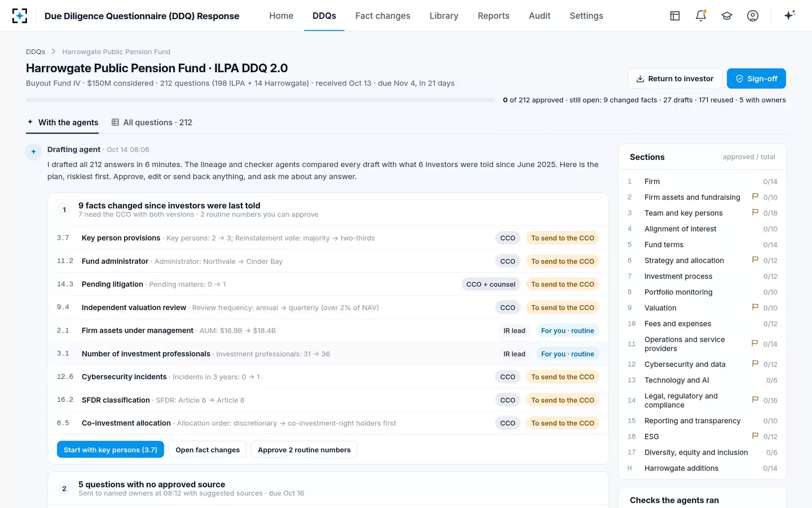Screen dimensions: 812x508
Task: Click flag icon on Cybersecurity and data
Action: (x=755, y=364)
